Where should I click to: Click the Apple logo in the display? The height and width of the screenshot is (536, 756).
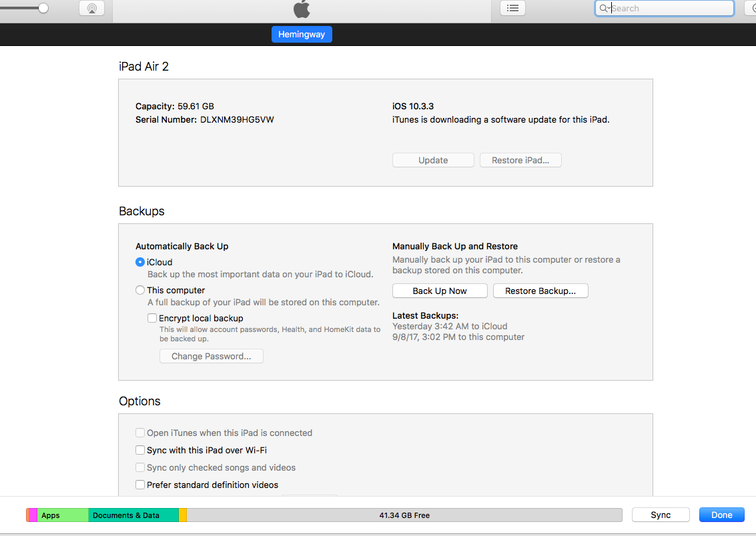point(302,9)
